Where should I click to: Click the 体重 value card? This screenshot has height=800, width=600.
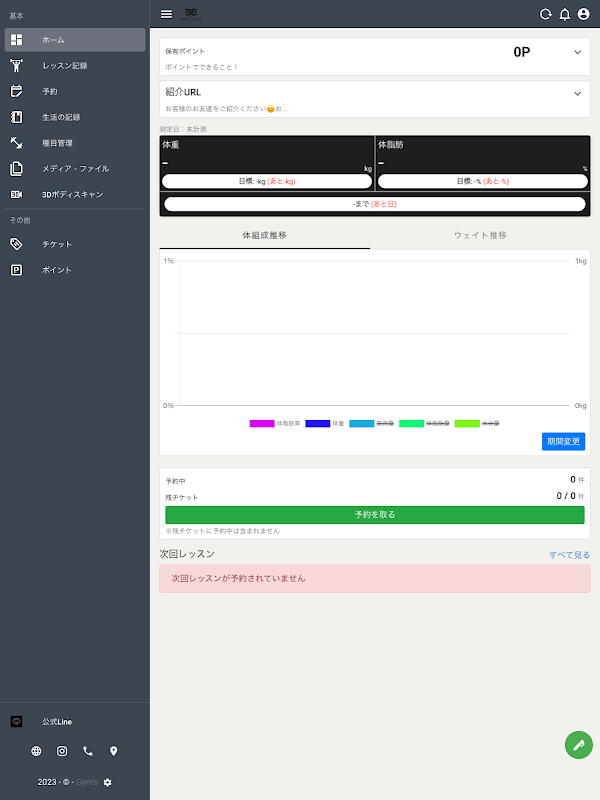tap(267, 163)
